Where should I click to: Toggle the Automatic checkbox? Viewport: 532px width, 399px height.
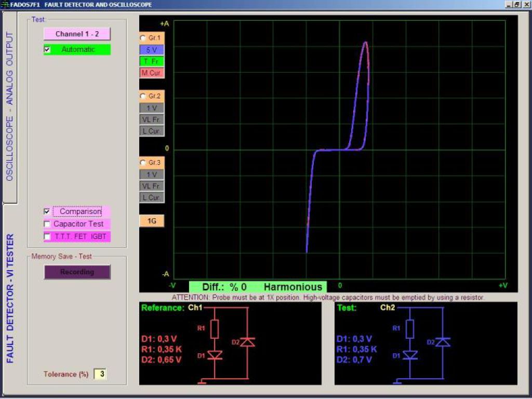coord(47,49)
